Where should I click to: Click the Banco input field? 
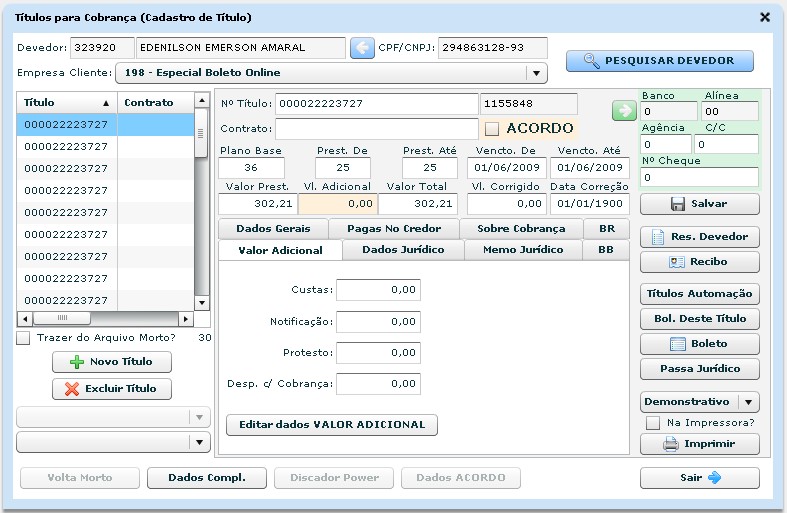[x=669, y=111]
